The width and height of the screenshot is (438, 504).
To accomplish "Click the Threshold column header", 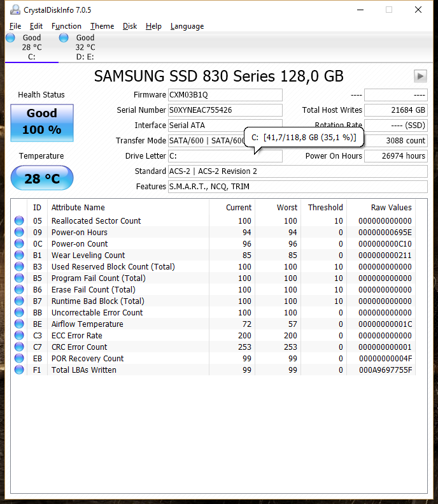I will coord(324,207).
